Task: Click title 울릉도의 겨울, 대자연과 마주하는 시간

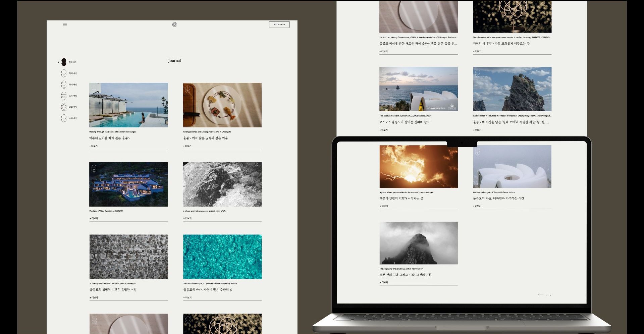Action: point(498,199)
